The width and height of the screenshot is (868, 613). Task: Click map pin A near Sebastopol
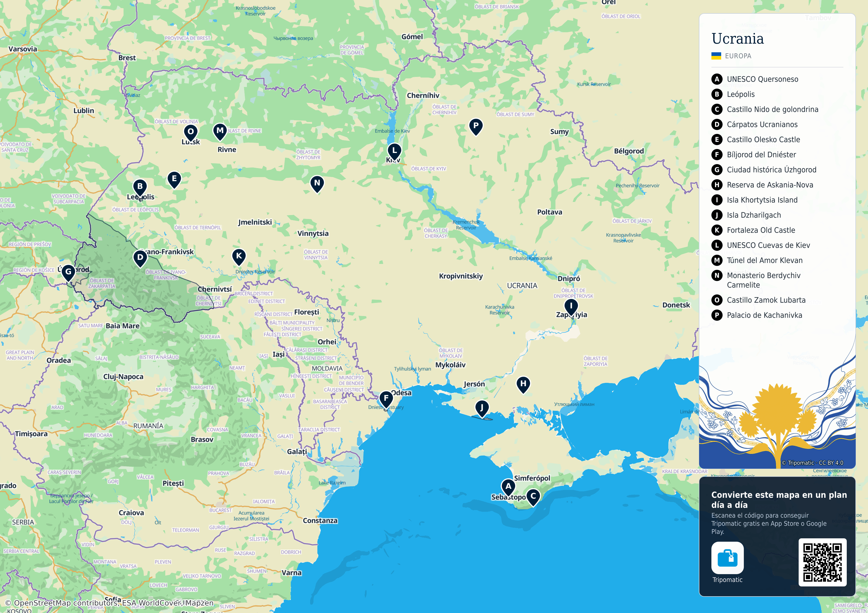[508, 487]
